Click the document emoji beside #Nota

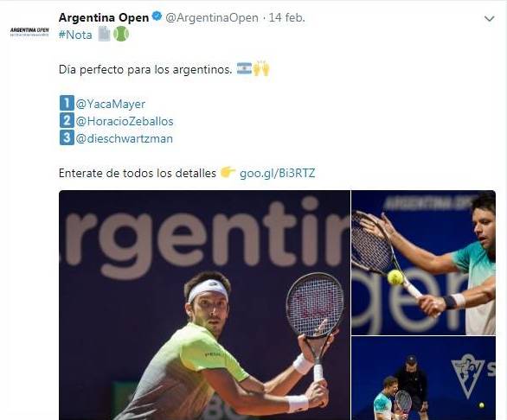click(x=104, y=34)
